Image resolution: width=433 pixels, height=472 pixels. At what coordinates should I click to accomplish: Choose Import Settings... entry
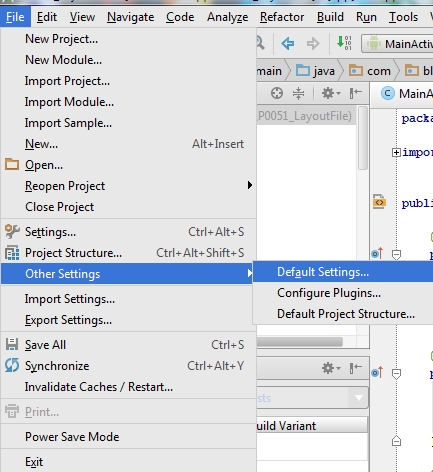point(128,299)
